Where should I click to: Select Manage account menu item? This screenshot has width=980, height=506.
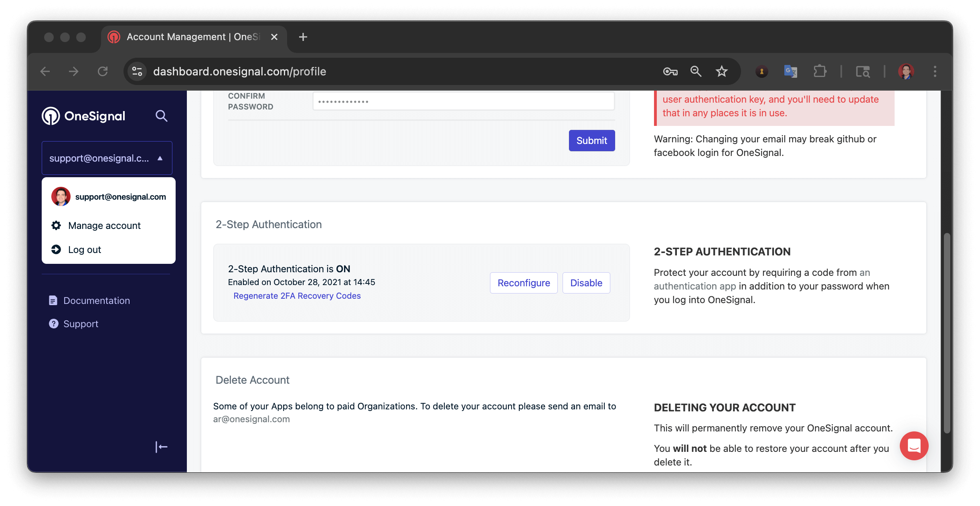point(109,225)
